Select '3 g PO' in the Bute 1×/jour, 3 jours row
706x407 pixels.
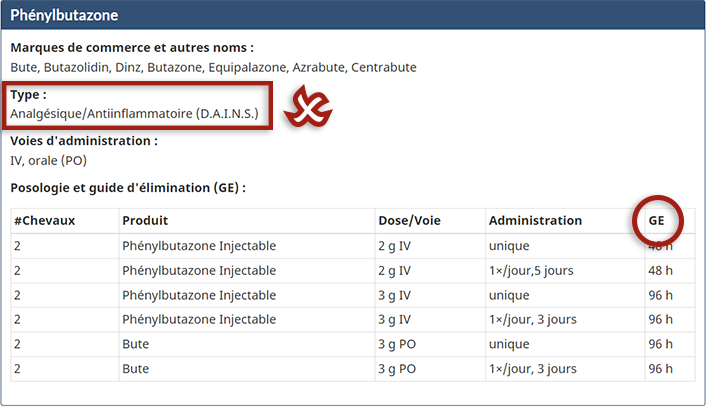coord(397,369)
